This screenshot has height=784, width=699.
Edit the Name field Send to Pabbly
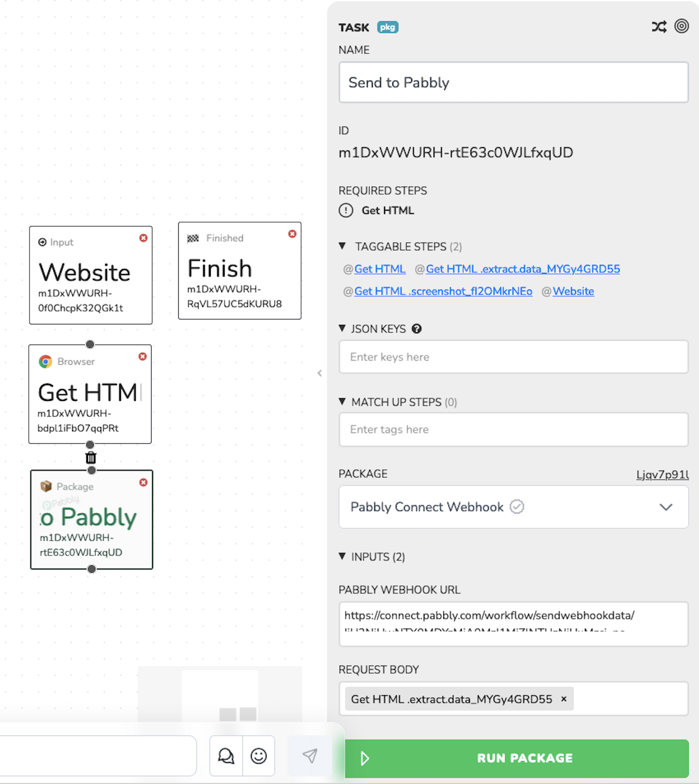pyautogui.click(x=513, y=82)
